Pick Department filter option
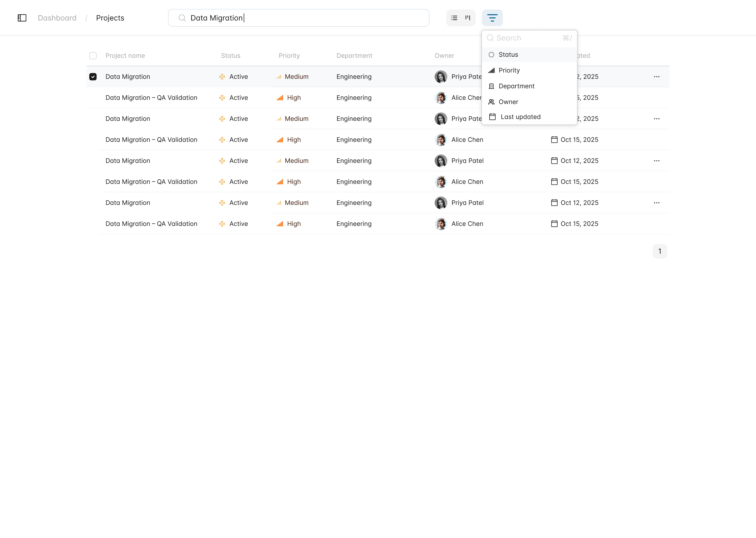Screen dimensions: 756x538 [516, 86]
